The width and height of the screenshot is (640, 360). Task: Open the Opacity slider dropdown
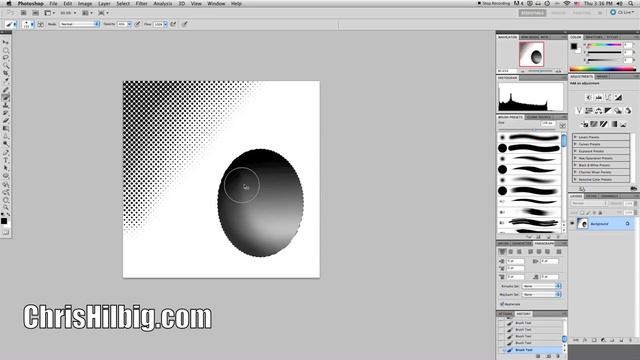(x=129, y=24)
